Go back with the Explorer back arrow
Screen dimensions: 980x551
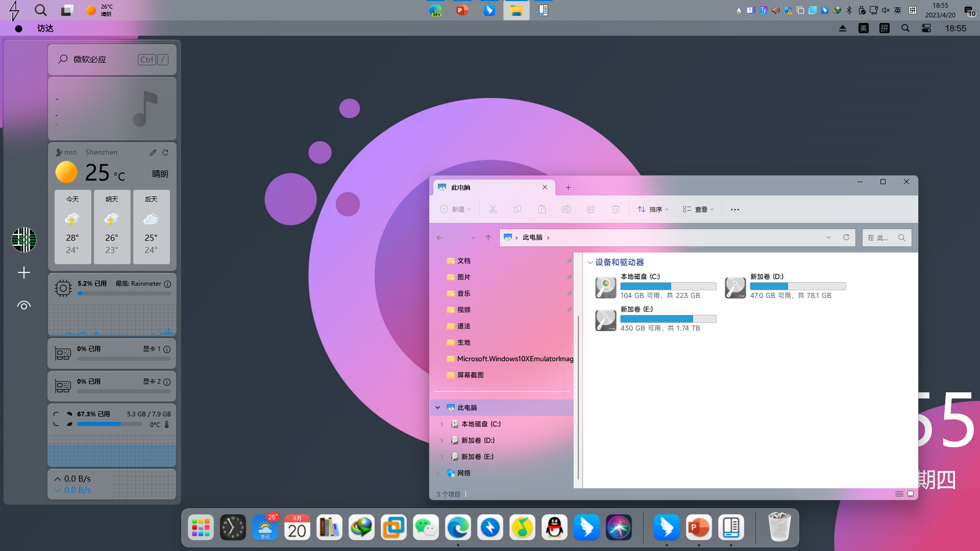click(440, 238)
